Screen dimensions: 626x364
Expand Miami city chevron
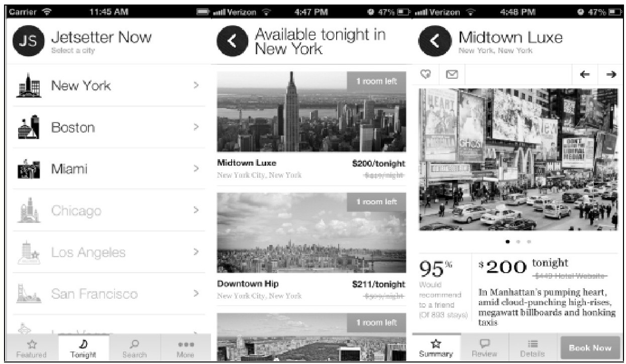pyautogui.click(x=196, y=169)
